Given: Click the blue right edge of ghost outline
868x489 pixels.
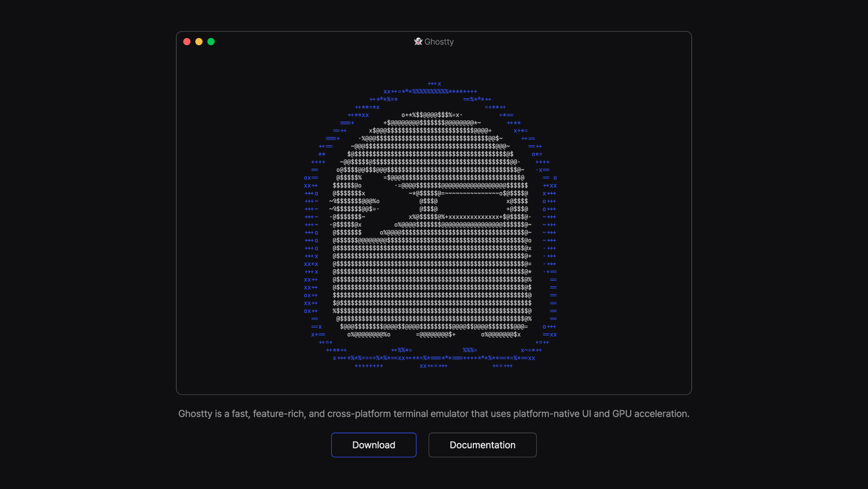Looking at the screenshot, I should click(550, 241).
